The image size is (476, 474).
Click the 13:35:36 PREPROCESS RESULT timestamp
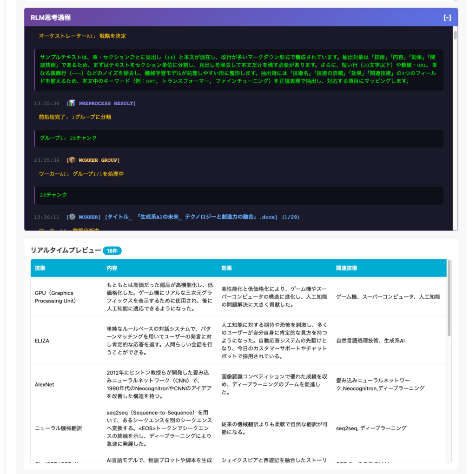tap(46, 103)
